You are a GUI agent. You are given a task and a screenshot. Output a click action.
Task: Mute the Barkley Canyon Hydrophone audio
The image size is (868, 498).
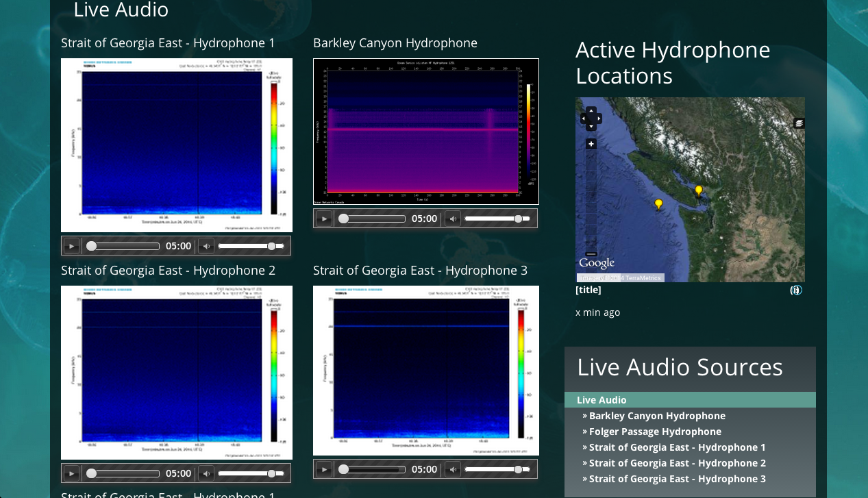pyautogui.click(x=453, y=219)
